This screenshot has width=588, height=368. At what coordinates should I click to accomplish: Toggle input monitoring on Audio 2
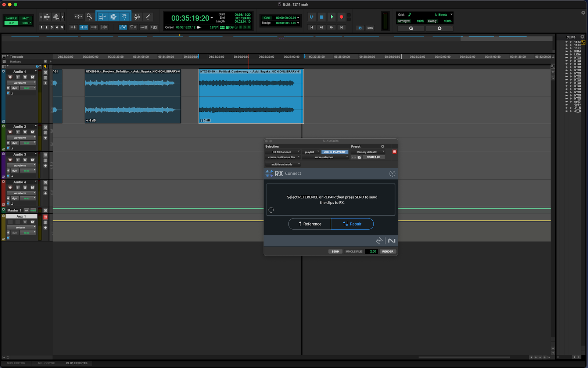18,132
